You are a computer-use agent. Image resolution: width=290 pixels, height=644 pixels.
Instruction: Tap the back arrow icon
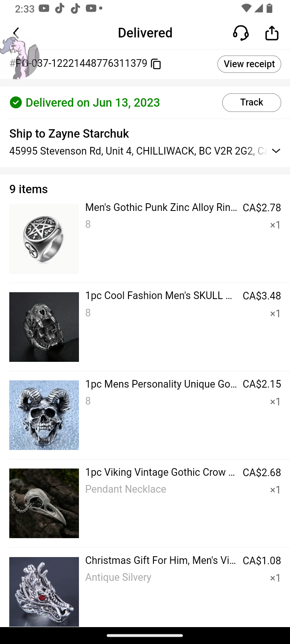16,33
